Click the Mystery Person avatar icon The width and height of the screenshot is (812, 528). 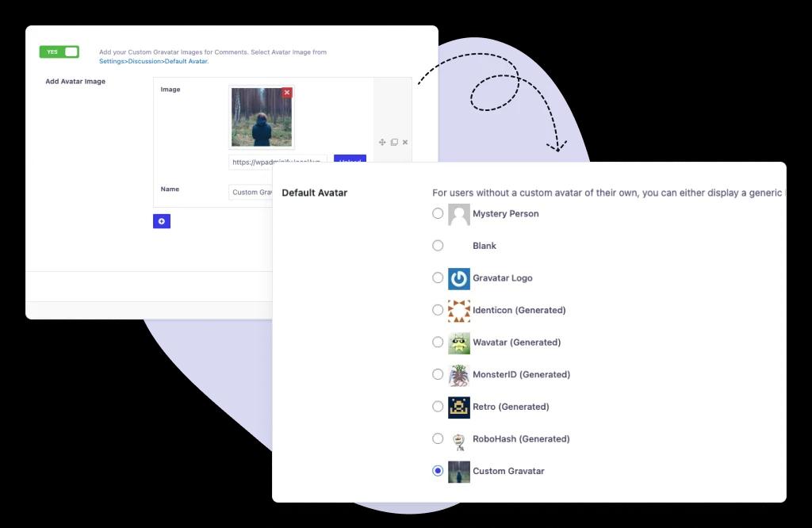(x=459, y=214)
